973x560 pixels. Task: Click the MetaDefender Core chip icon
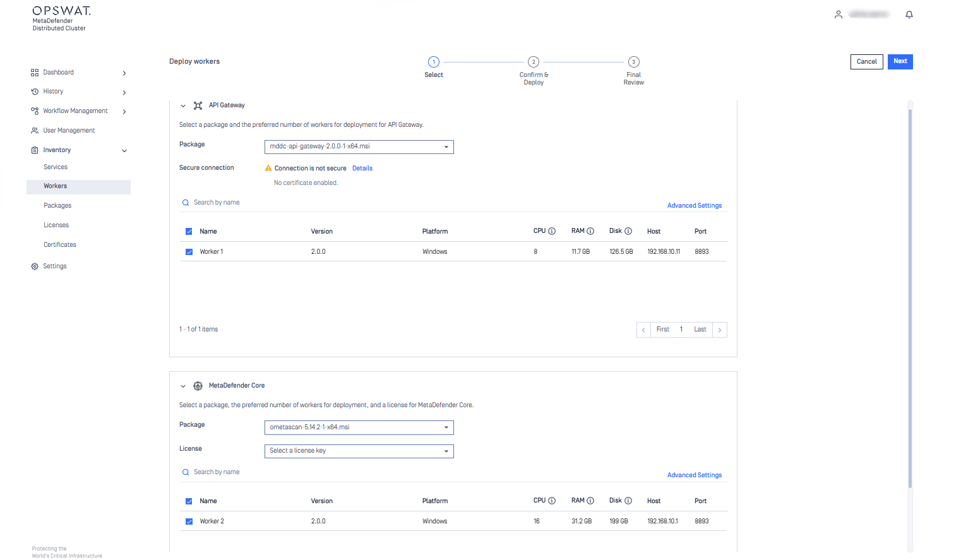[x=198, y=386]
